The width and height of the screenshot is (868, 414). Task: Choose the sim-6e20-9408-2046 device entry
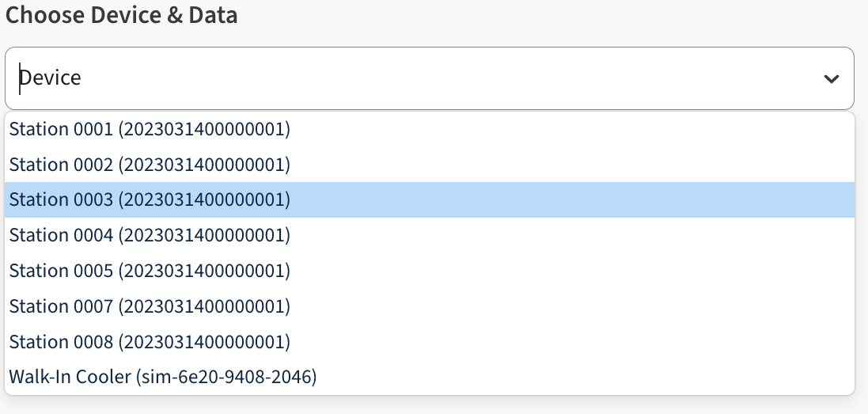[162, 377]
